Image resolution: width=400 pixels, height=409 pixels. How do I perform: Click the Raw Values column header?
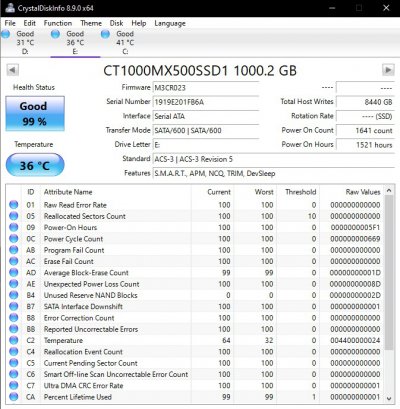363,192
